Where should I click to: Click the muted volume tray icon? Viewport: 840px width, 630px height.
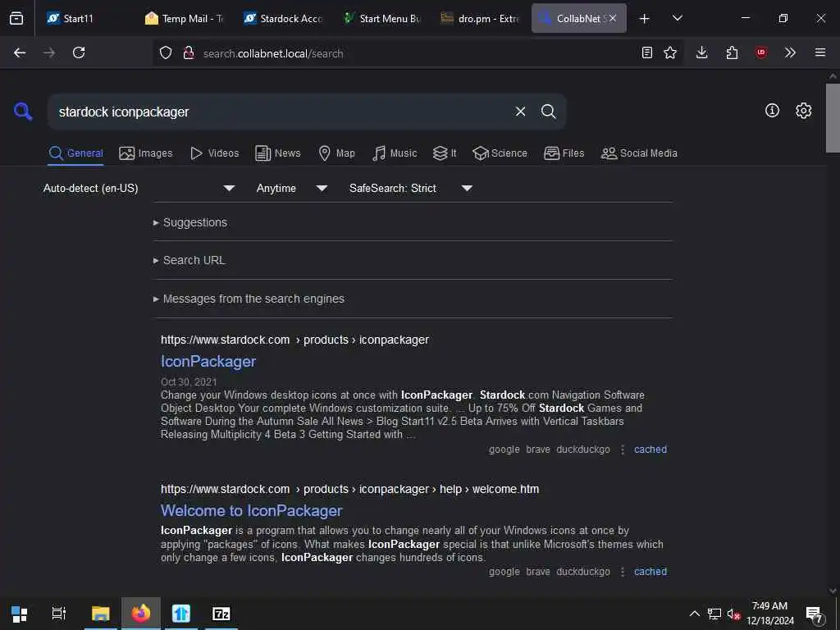(x=733, y=614)
